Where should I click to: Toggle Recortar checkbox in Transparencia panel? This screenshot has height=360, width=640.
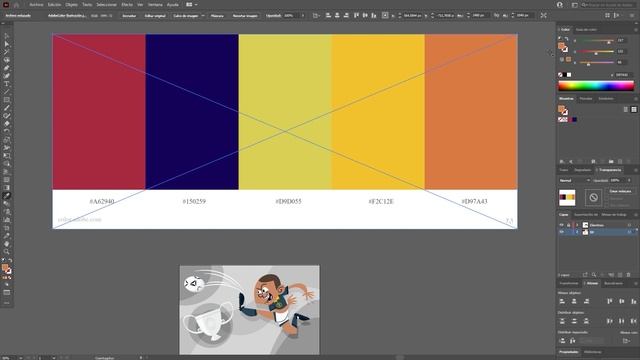point(607,198)
